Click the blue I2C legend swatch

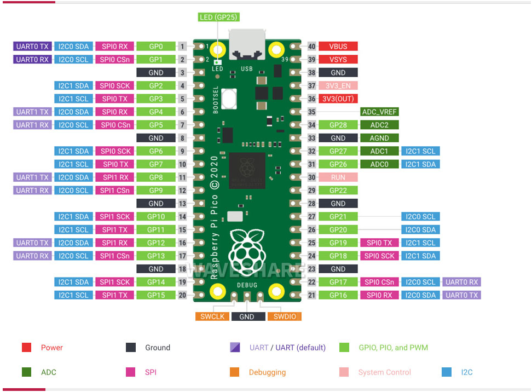(446, 372)
